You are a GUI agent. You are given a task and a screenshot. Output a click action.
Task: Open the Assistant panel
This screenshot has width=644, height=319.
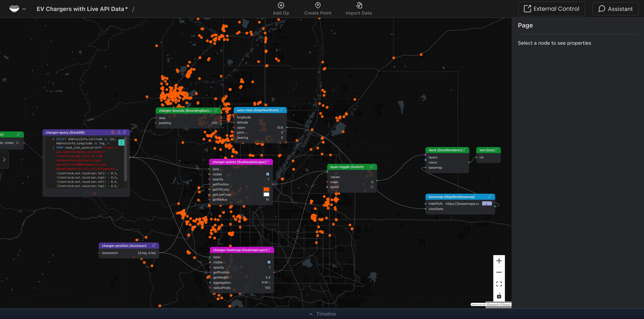[x=615, y=9]
